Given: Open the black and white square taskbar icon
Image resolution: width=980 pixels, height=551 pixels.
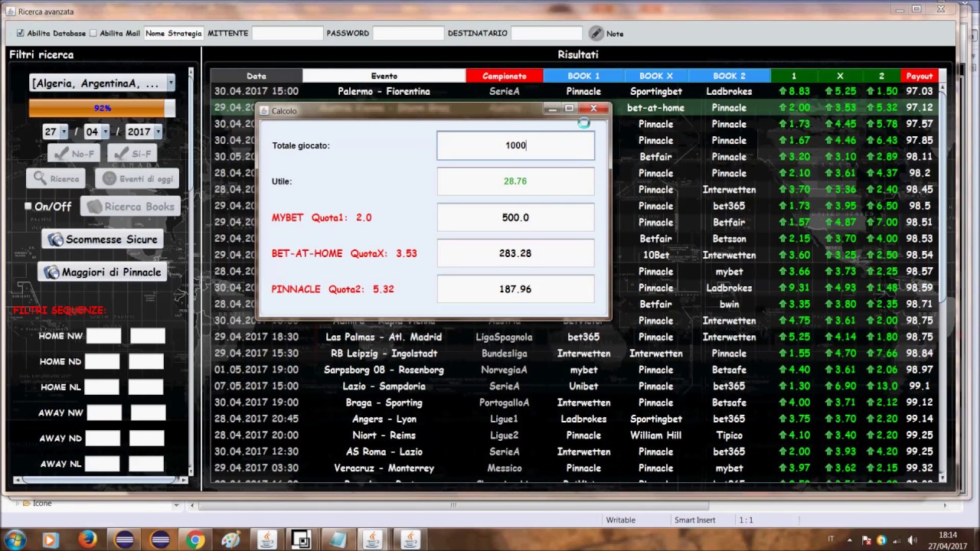Looking at the screenshot, I should click(x=302, y=540).
